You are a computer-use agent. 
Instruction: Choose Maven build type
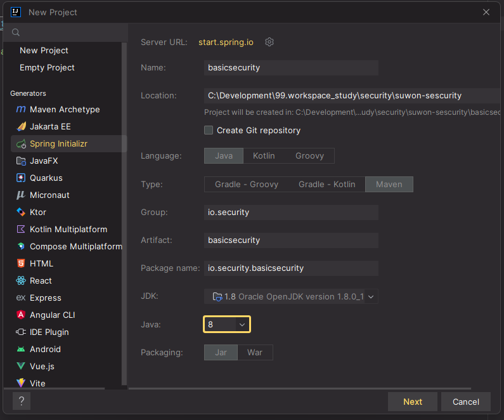click(389, 184)
